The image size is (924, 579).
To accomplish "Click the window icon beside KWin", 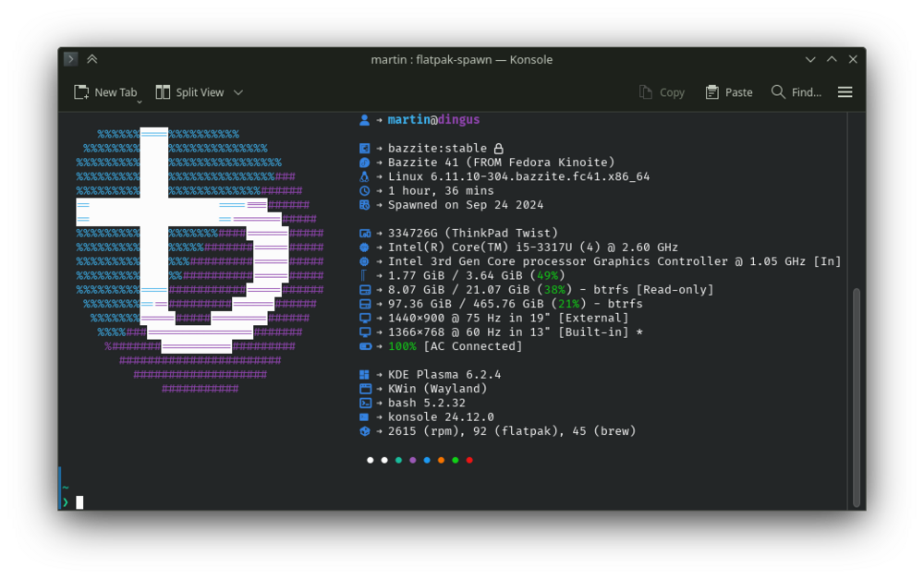I will click(x=365, y=389).
